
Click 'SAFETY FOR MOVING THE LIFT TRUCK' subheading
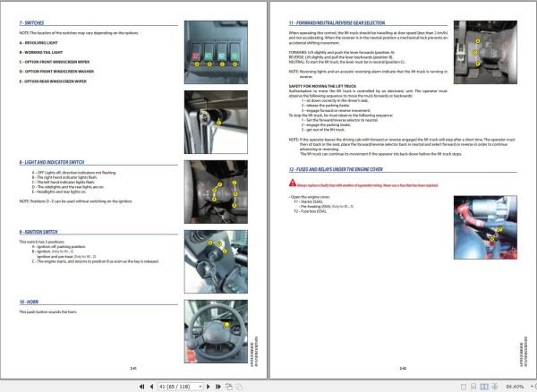pos(322,86)
